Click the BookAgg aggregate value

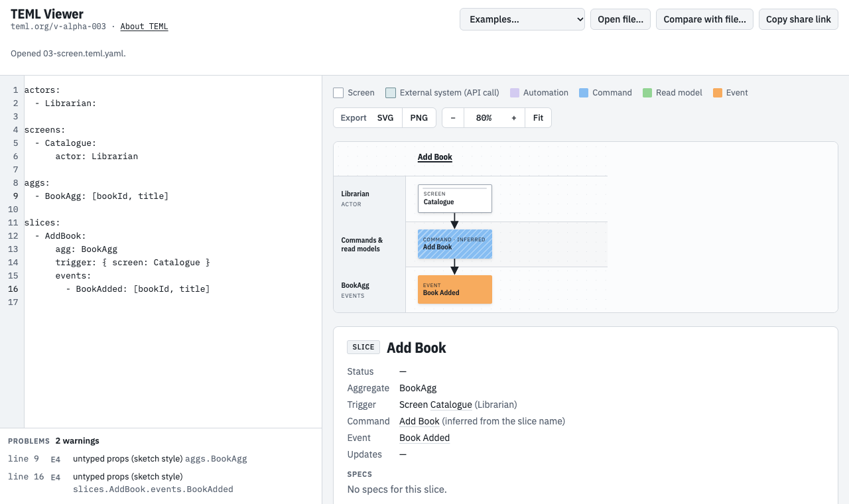pyautogui.click(x=418, y=388)
